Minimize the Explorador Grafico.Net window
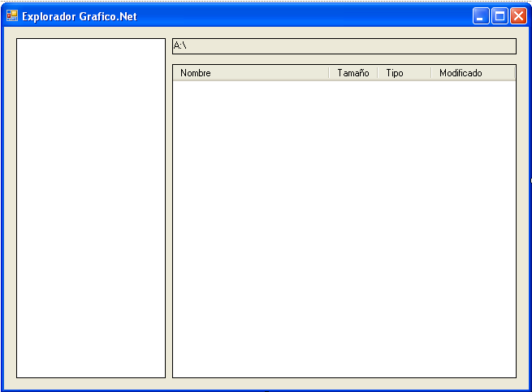 [481, 16]
